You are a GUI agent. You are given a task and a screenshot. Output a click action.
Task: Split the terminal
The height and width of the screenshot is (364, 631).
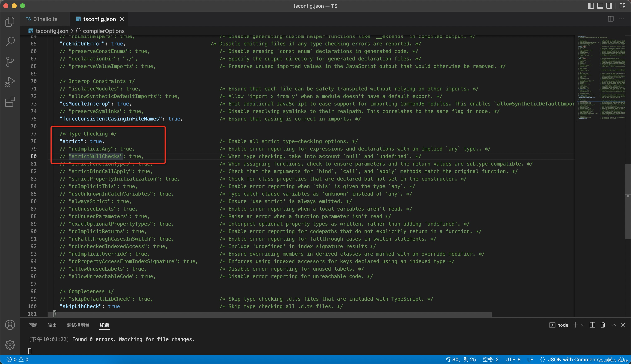[592, 325]
